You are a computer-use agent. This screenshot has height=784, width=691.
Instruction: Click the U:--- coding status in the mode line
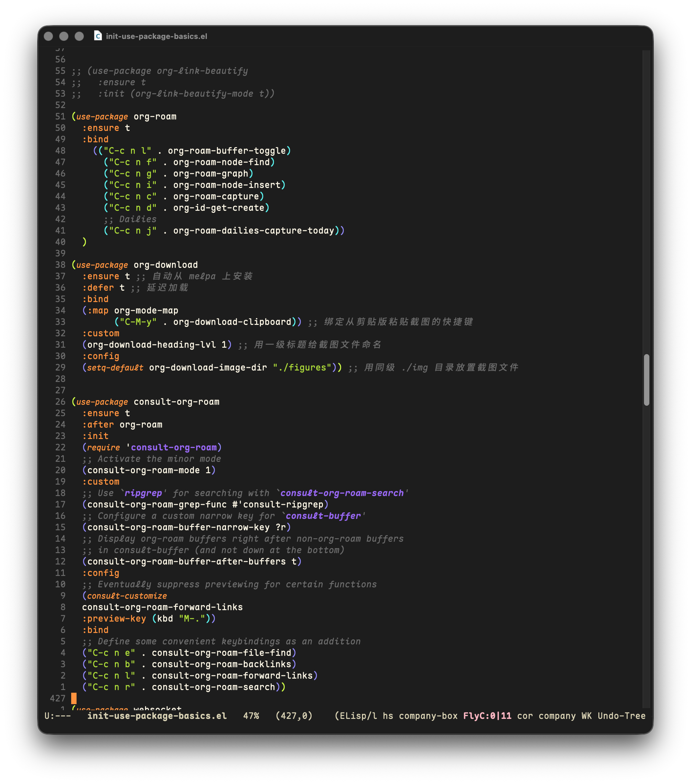57,716
